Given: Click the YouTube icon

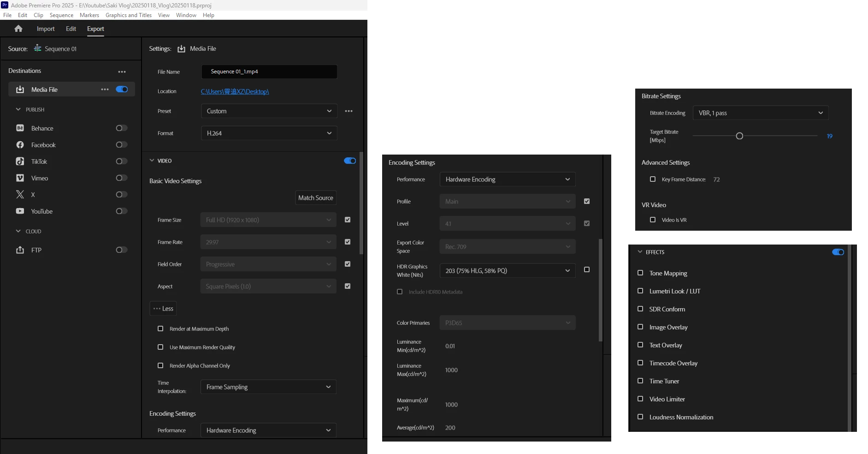Looking at the screenshot, I should click(x=20, y=211).
